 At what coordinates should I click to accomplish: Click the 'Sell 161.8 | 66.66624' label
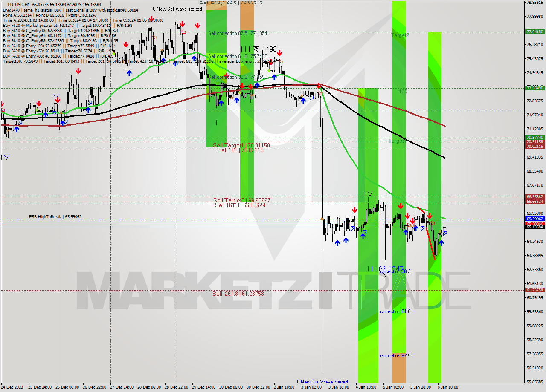[x=240, y=205]
